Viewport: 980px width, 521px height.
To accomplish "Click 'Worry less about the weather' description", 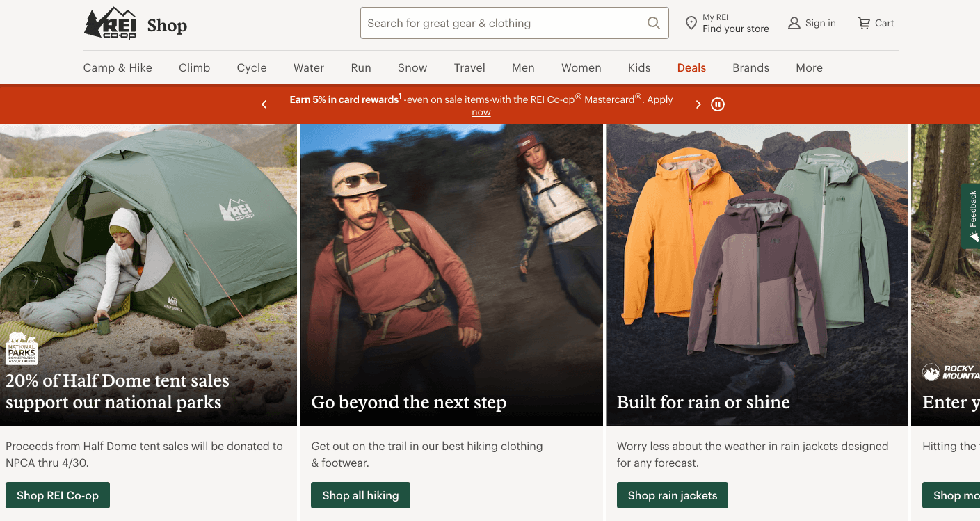I will point(753,454).
